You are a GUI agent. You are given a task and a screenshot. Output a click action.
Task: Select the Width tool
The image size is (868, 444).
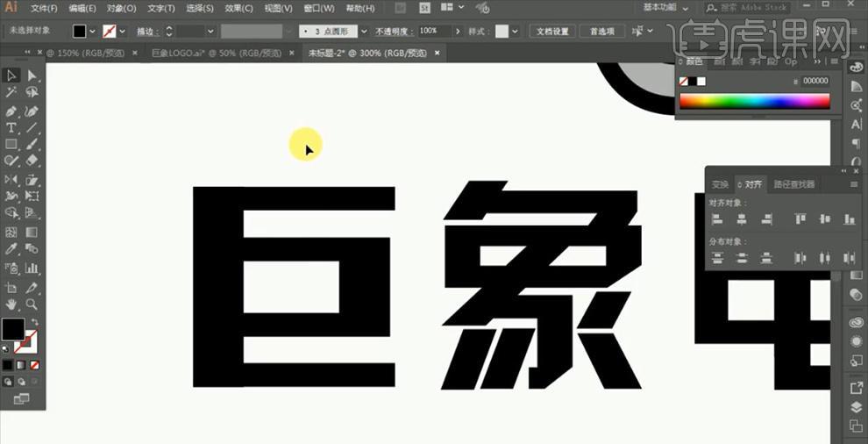tap(11, 196)
